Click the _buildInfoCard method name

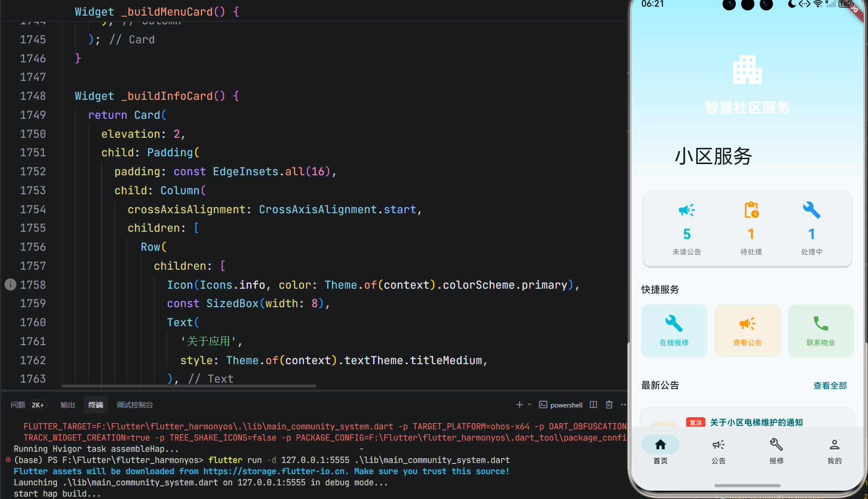click(x=167, y=96)
